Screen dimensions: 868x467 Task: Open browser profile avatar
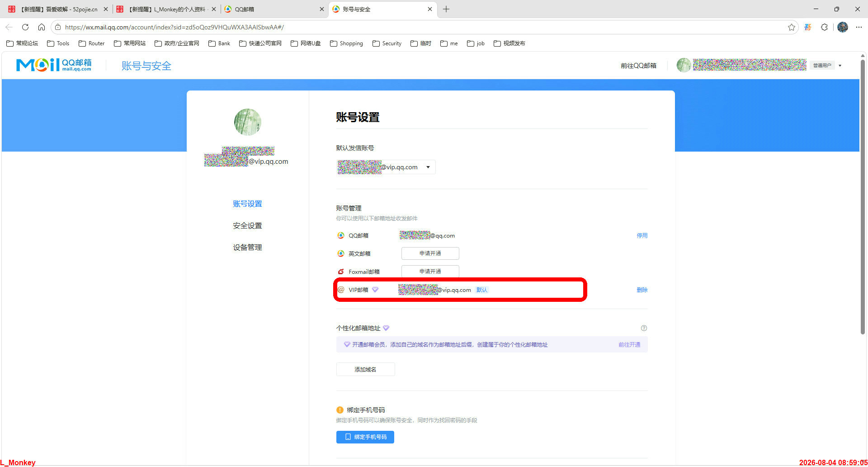pos(843,27)
